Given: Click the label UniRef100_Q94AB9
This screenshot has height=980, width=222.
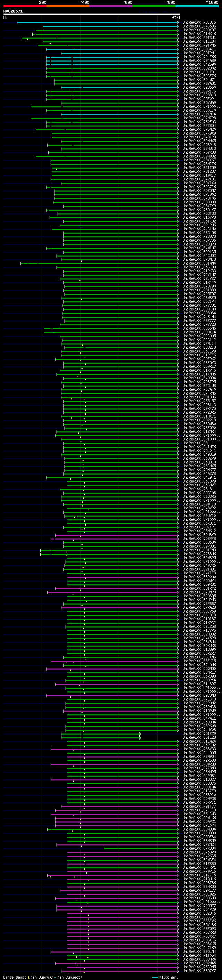Looking at the screenshot, I should [199, 61].
